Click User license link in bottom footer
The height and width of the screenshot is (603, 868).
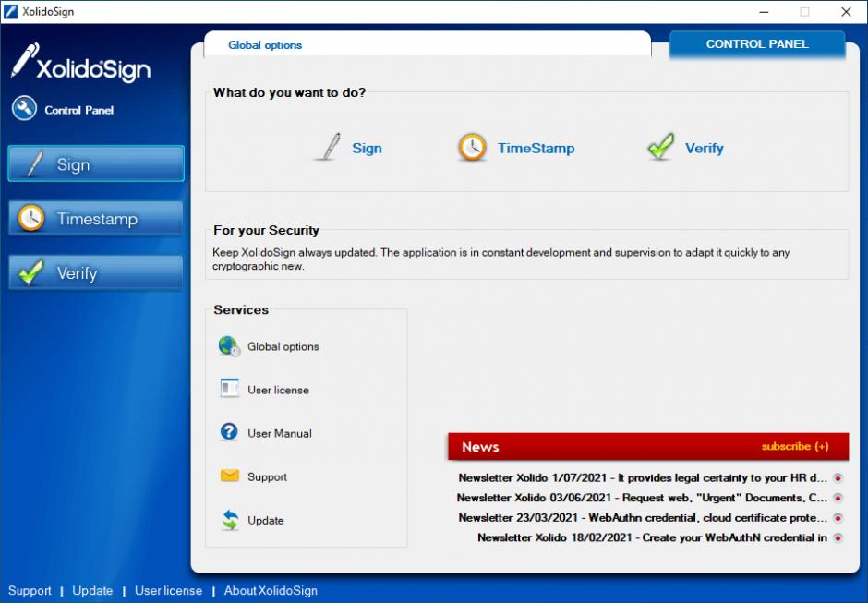coord(168,591)
